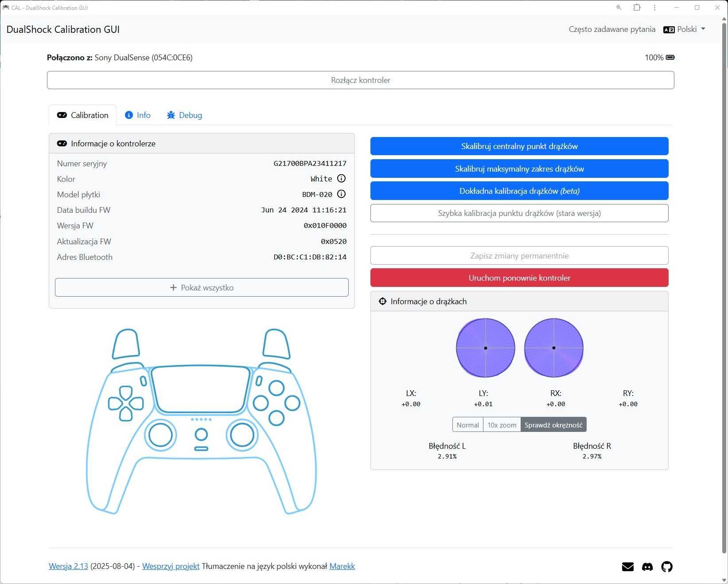Click the DualShock Calibration GUI title
The image size is (728, 584).
tap(63, 29)
